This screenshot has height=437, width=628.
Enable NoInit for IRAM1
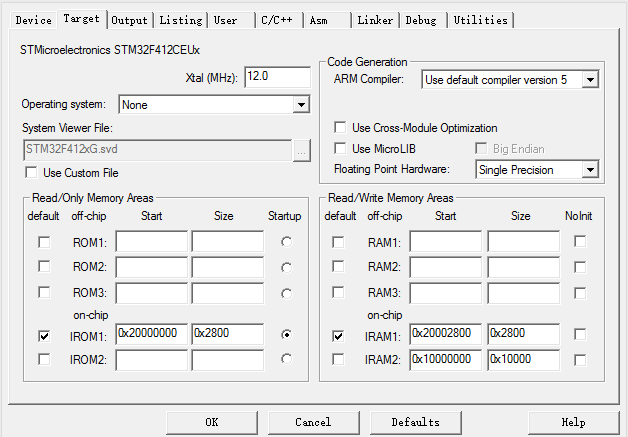coord(580,334)
